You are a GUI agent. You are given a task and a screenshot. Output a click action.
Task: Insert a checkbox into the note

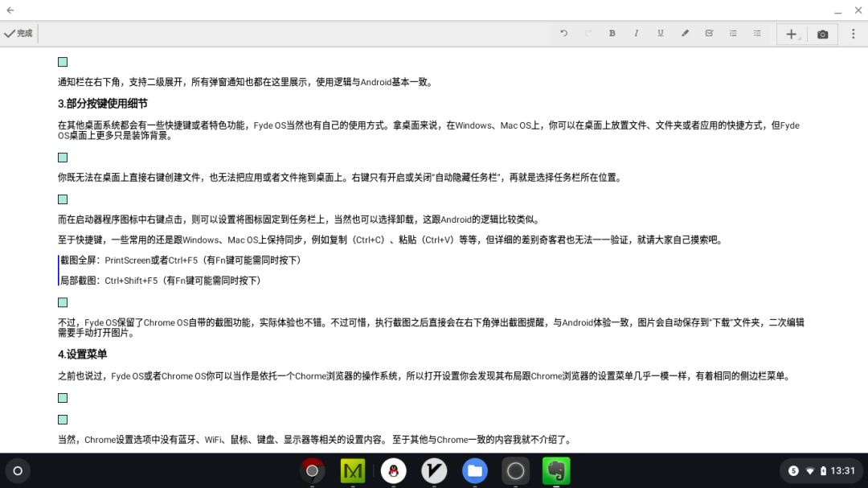point(709,34)
